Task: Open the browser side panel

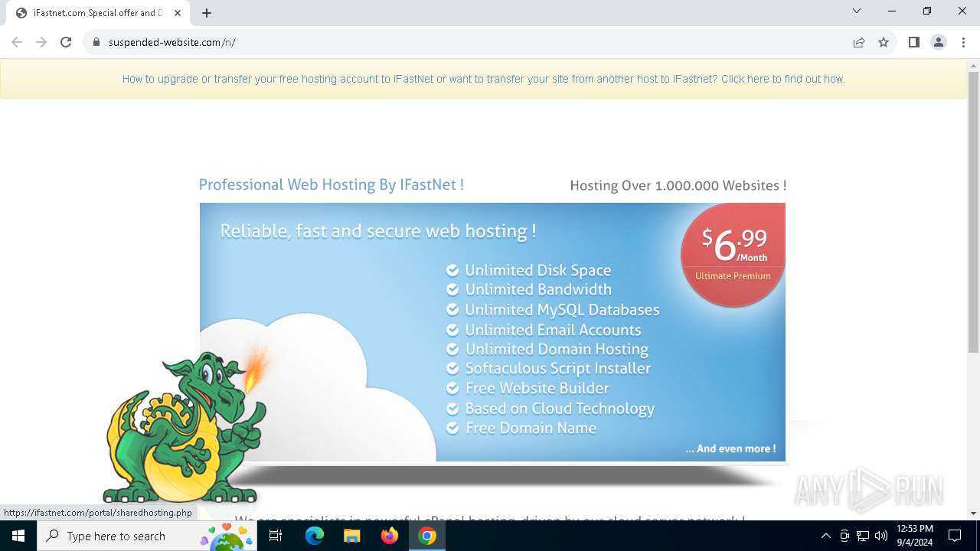Action: pos(913,42)
